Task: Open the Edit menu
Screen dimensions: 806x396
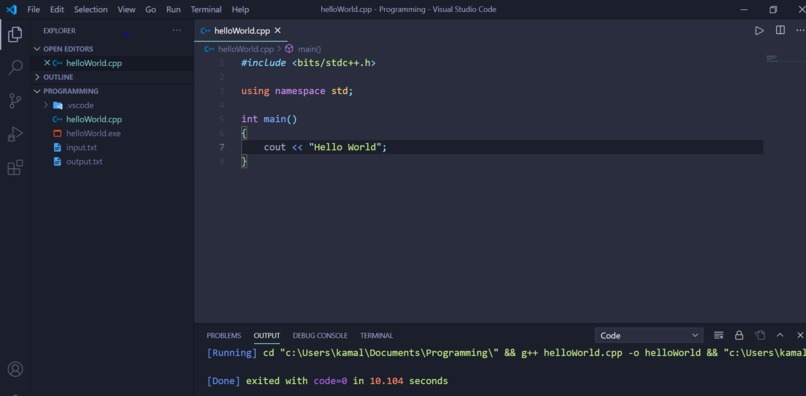Action: point(57,9)
